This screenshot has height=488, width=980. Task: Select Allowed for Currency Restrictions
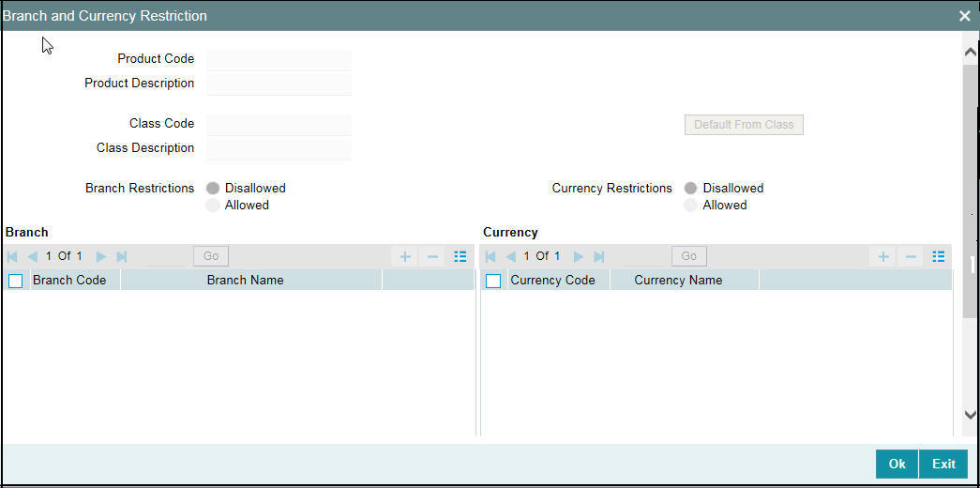point(690,206)
